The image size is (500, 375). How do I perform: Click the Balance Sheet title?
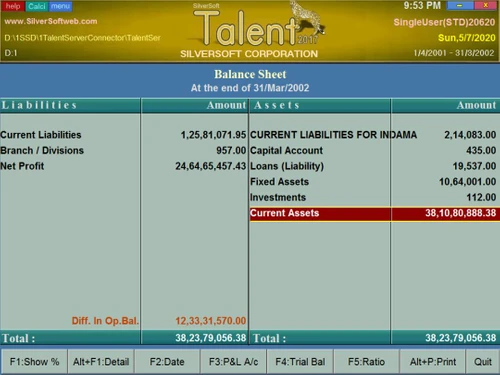(250, 74)
